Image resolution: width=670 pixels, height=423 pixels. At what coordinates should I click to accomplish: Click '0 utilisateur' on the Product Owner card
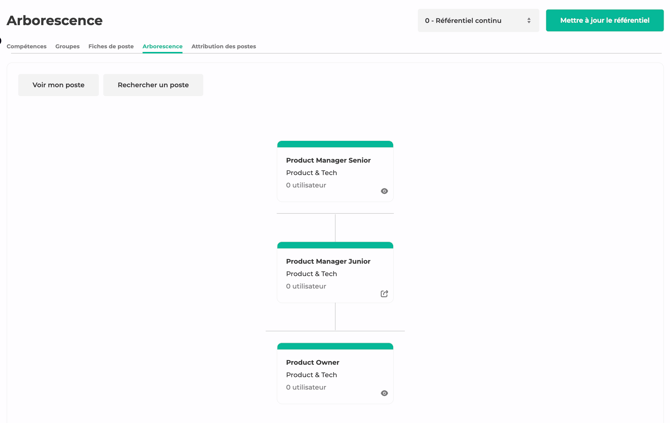pos(306,387)
